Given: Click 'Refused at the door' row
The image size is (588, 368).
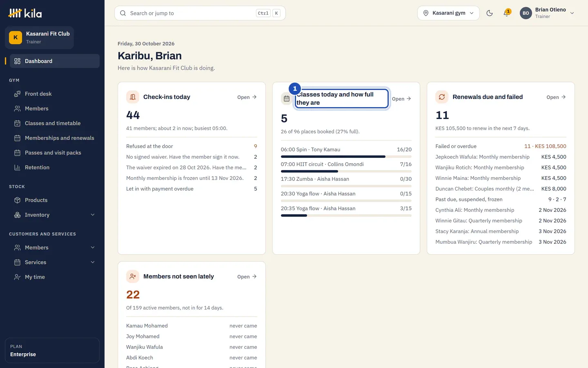Looking at the screenshot, I should (192, 146).
